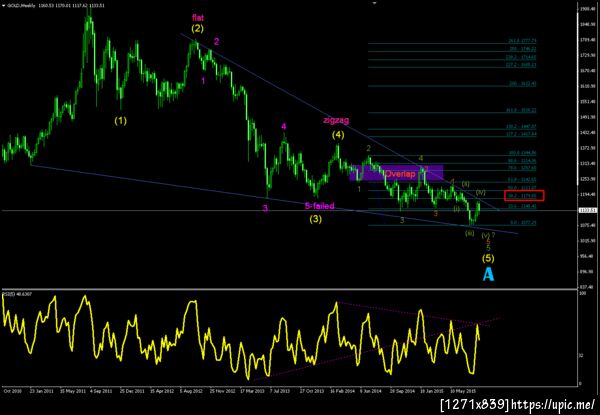Select the yellow '(2)' wave label
Viewport: 600px width, 415px height.
[198, 28]
